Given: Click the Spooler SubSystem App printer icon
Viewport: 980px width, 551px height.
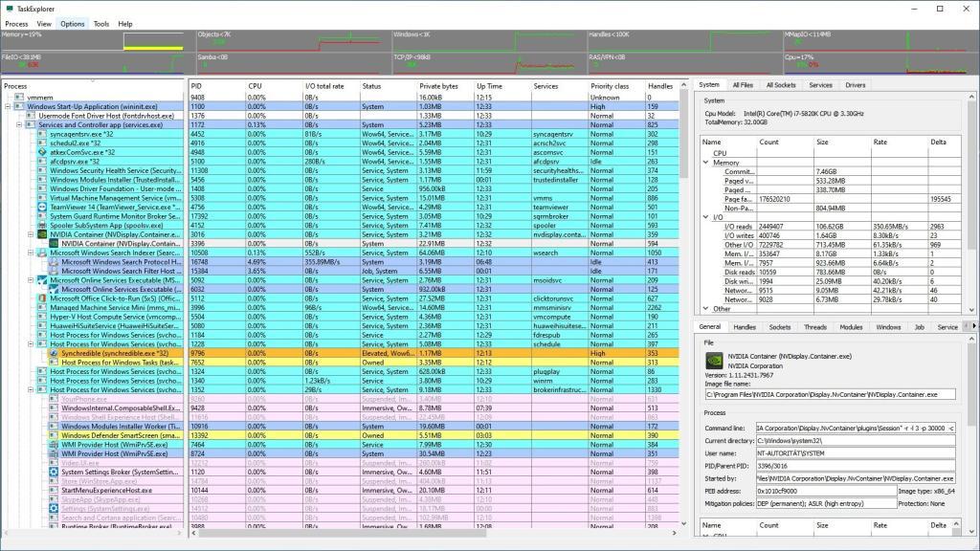Looking at the screenshot, I should pos(42,226).
